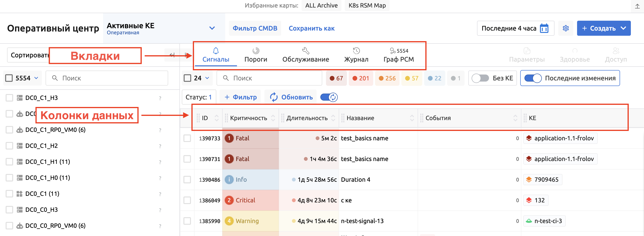Viewport: 644px width, 236px height.
Task: Click the Fatal layers icon for signal 1390733
Action: click(529, 138)
